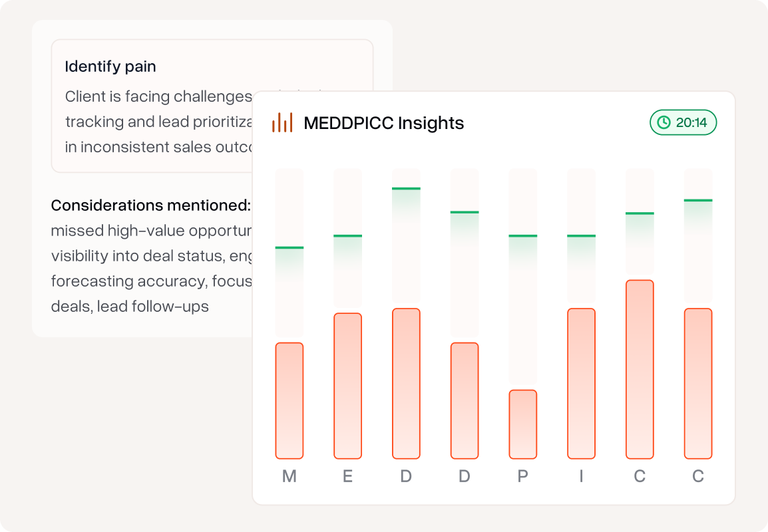Click the 20:14 time badge

683,122
